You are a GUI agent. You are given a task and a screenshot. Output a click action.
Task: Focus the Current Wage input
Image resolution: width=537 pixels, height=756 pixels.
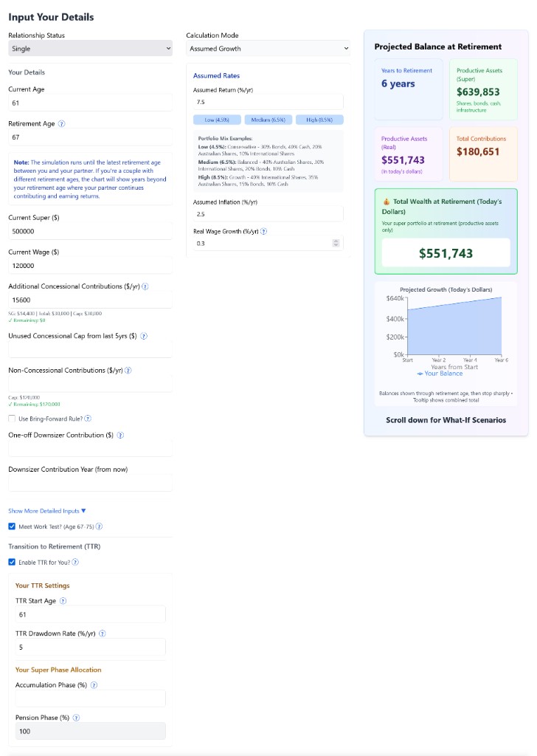tap(91, 266)
